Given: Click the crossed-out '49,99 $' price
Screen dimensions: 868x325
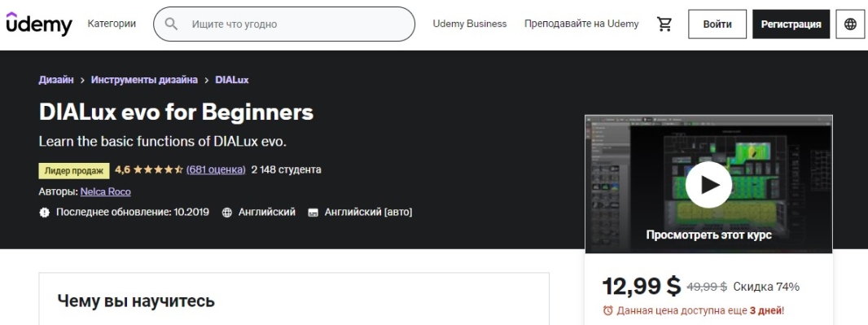Looking at the screenshot, I should click(x=707, y=287).
